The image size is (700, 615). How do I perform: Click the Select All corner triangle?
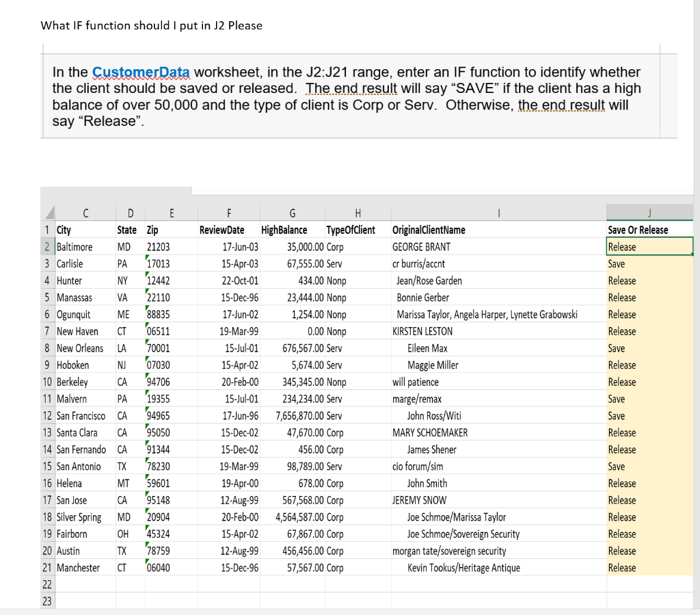49,213
